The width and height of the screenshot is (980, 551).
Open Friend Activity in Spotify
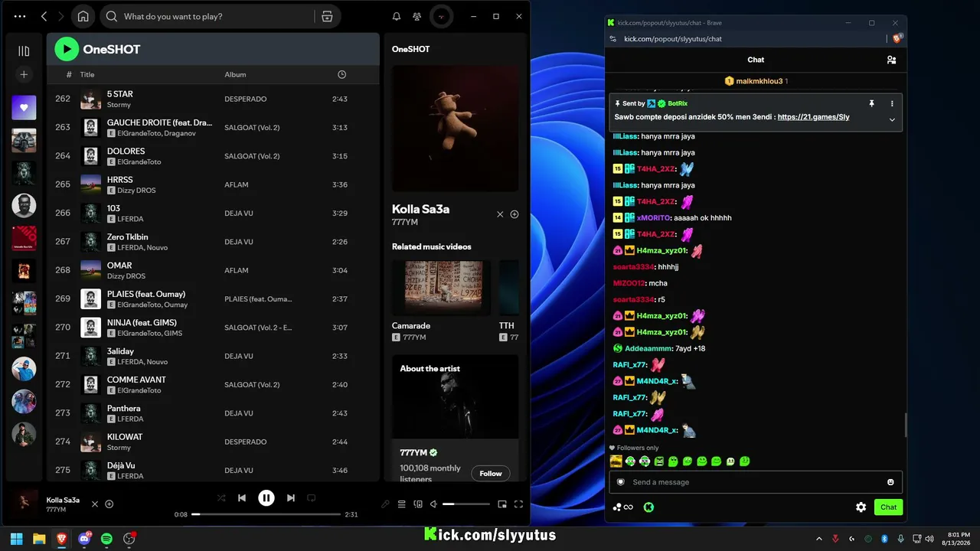point(416,16)
